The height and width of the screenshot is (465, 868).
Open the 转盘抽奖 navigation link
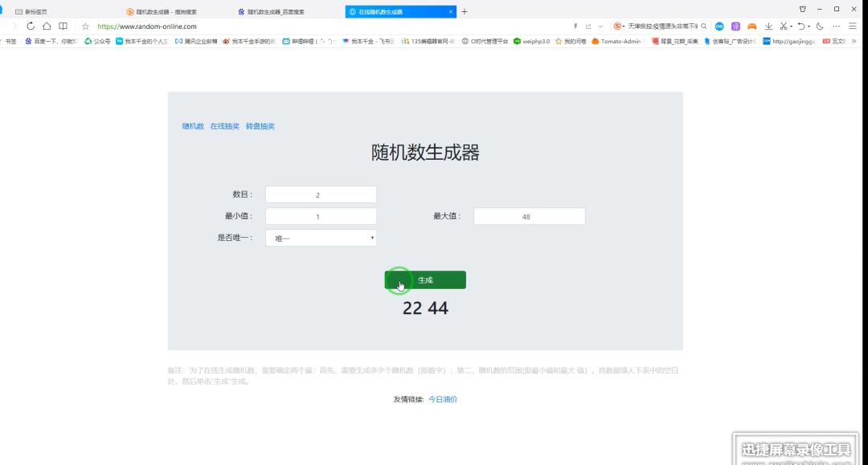pyautogui.click(x=260, y=126)
